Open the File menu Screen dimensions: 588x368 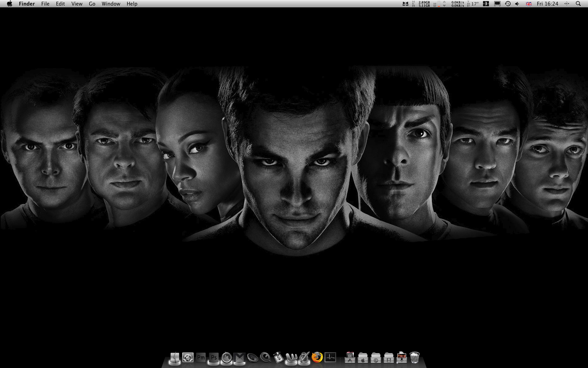tap(45, 4)
